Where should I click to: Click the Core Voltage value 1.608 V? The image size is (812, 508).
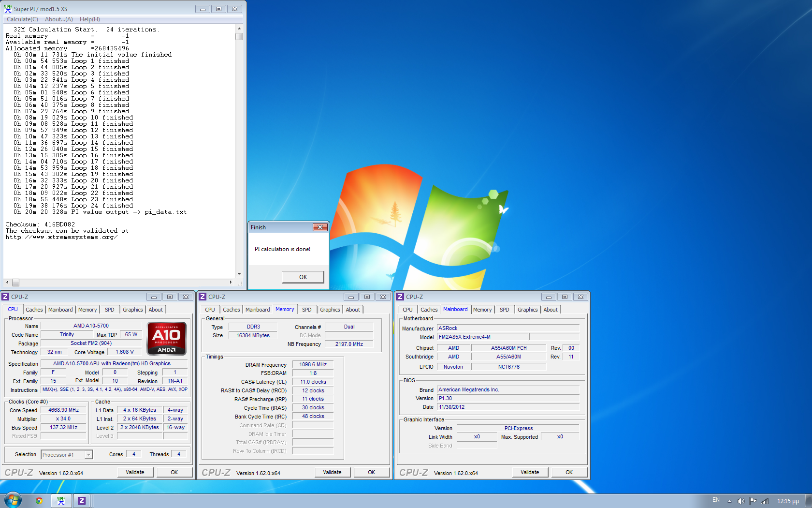pyautogui.click(x=125, y=352)
